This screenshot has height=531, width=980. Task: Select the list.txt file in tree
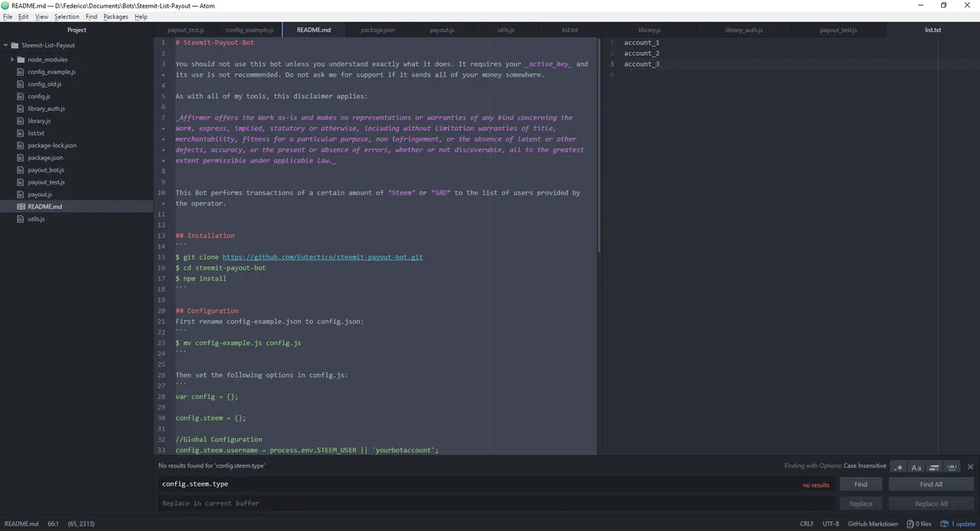coord(36,133)
